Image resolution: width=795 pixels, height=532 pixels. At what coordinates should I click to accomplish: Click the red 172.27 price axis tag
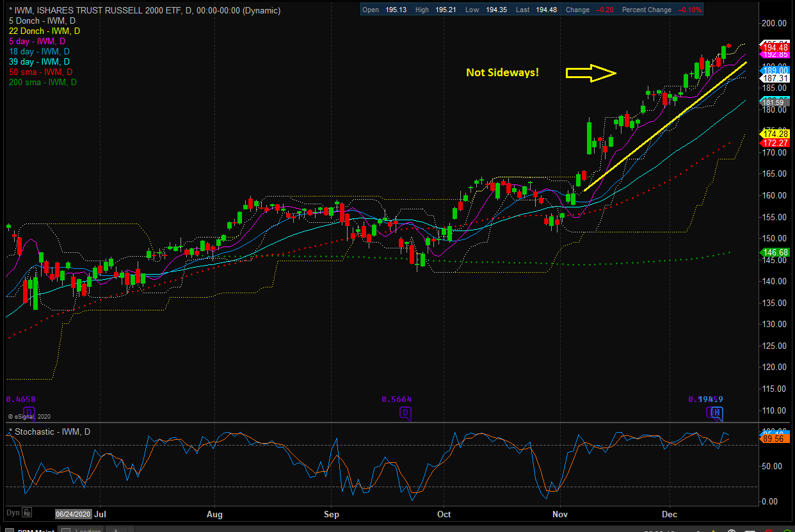tap(775, 142)
